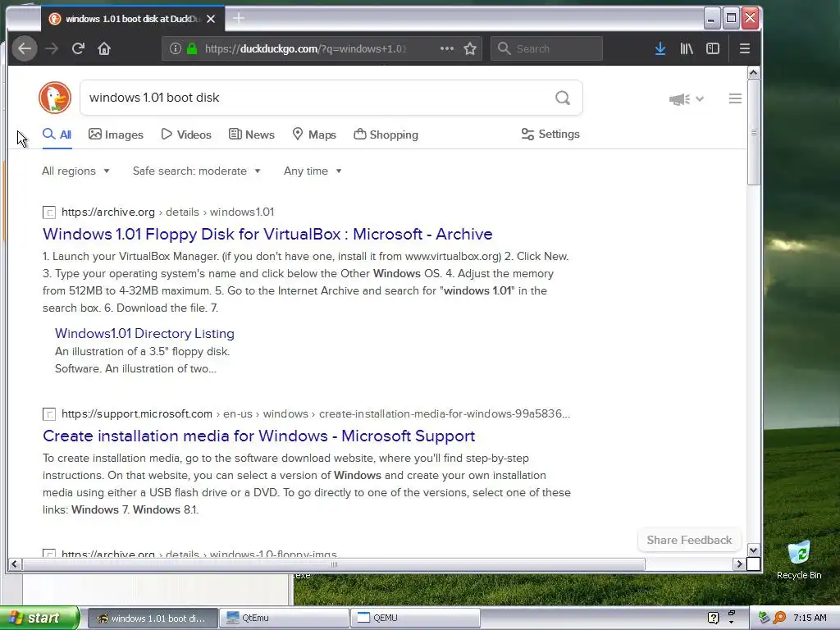Switch to QEMU taskbar window
Viewport: 840px width, 630px height.
click(416, 618)
